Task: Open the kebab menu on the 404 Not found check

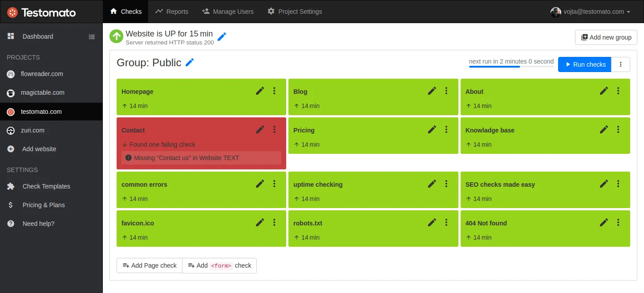Action: pyautogui.click(x=618, y=222)
